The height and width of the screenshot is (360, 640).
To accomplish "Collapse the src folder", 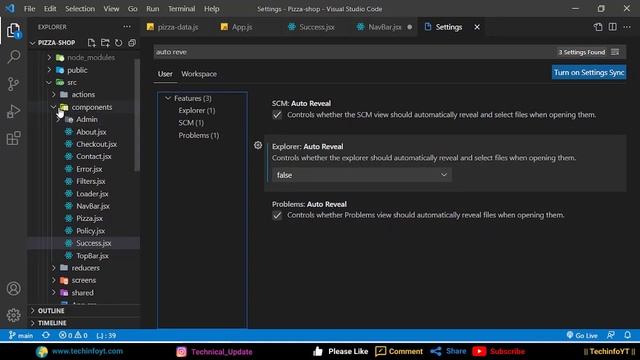I will (49, 82).
